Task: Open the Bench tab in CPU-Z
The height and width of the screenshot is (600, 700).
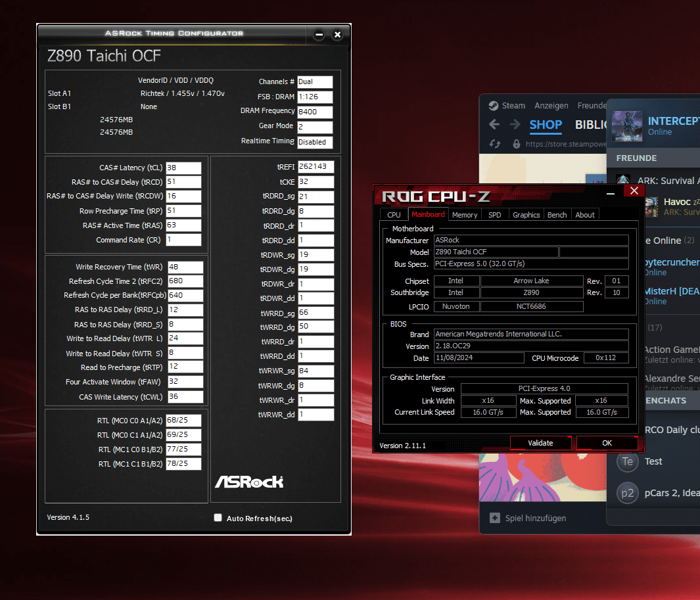Action: tap(557, 215)
